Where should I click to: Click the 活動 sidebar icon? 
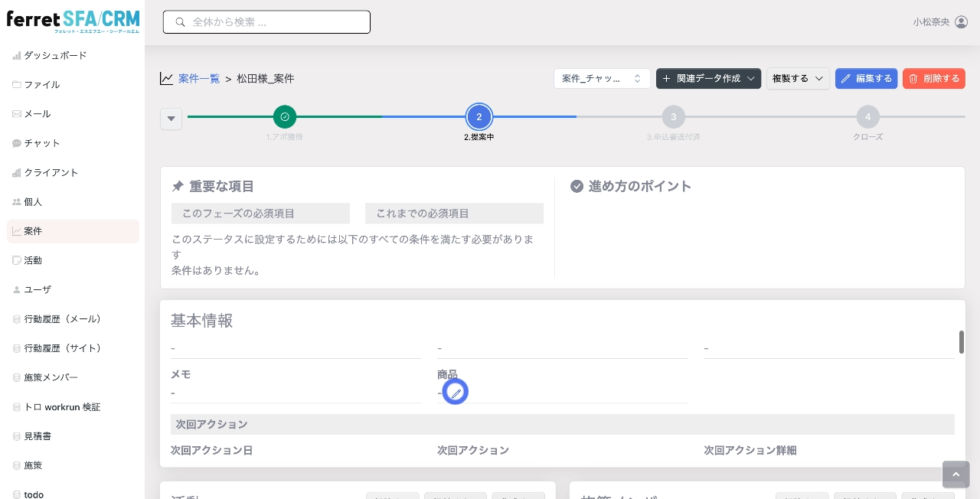click(17, 260)
